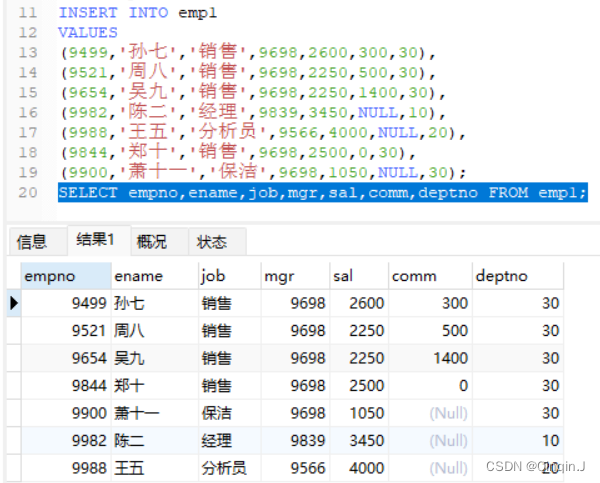600x483 pixels.
Task: Click comm cell 500
Action: (x=430, y=331)
